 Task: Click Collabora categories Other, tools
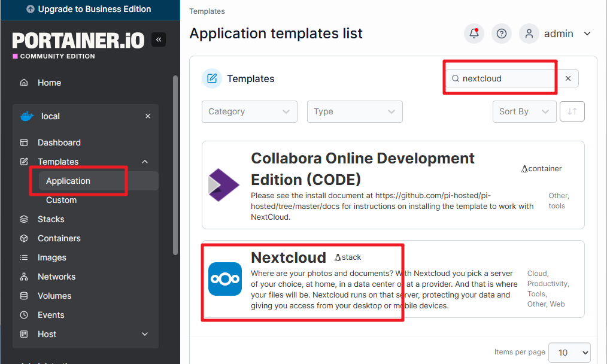[x=559, y=201]
